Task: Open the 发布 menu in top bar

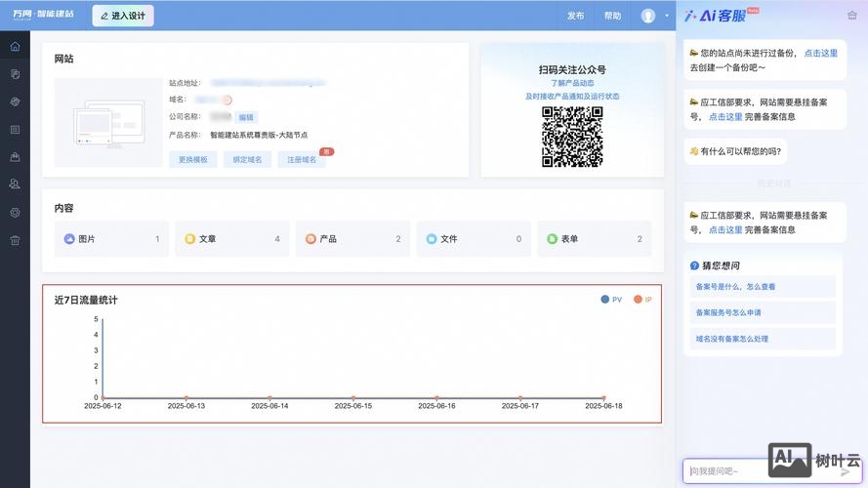Action: (575, 16)
